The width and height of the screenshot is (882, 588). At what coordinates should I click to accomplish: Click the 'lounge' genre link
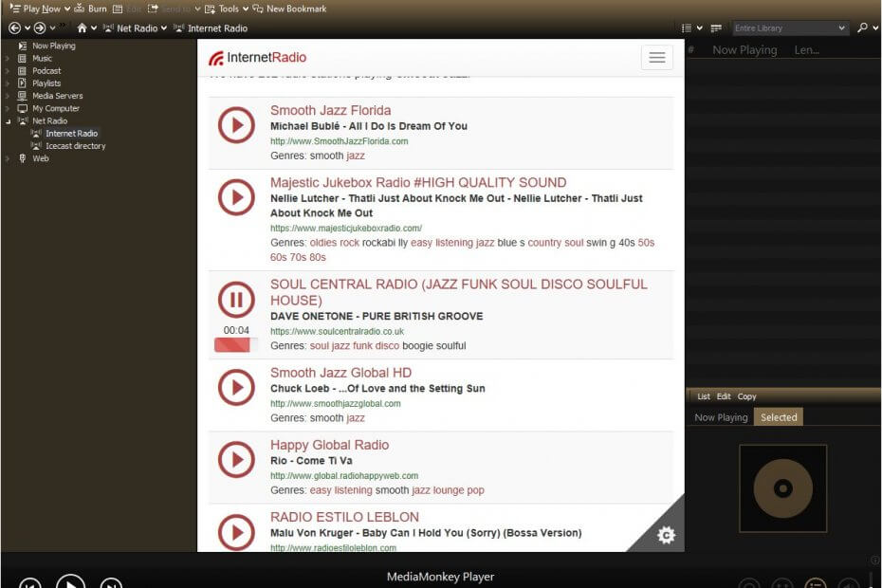coord(449,490)
